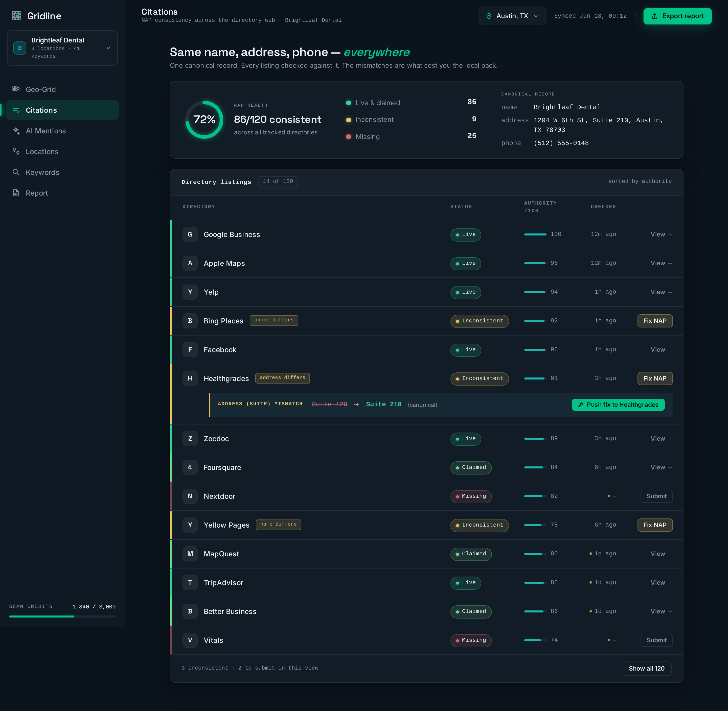
Task: Click Show all 120 button
Action: click(x=647, y=669)
